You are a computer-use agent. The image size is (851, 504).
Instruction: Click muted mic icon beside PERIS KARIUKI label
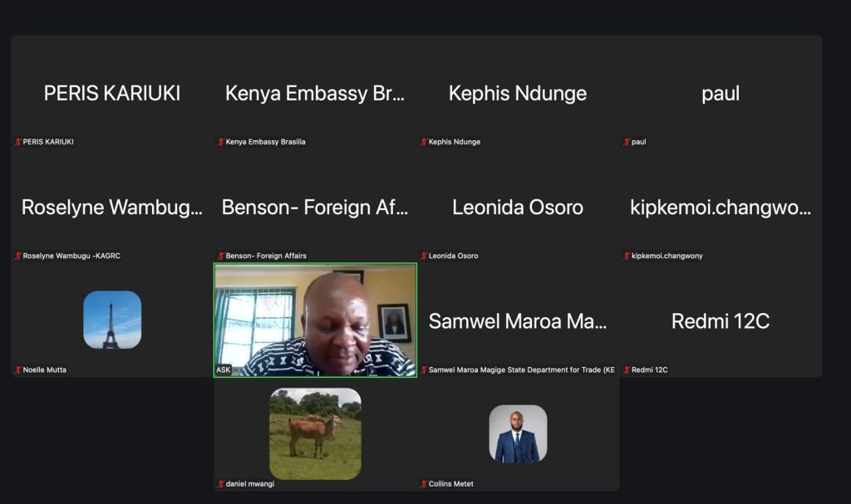tap(17, 142)
